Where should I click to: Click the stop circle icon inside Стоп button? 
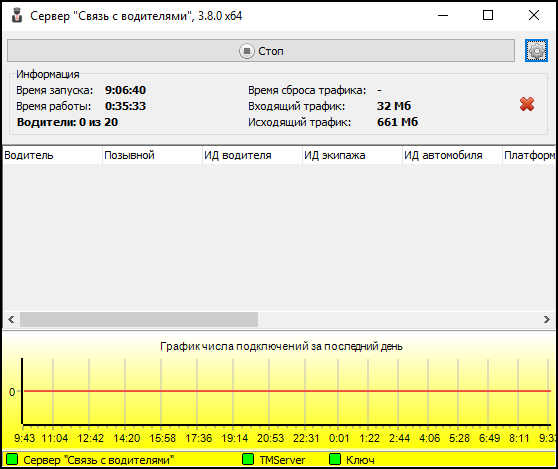247,51
